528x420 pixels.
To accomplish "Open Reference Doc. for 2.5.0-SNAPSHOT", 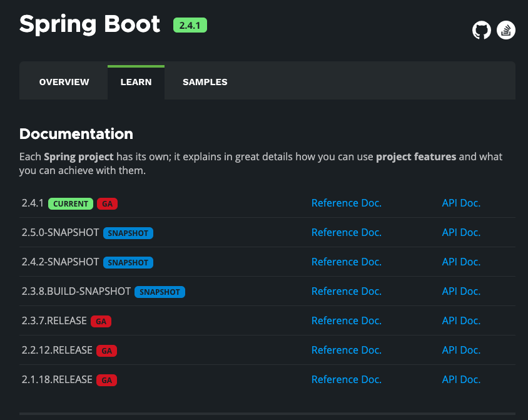I will tap(347, 232).
